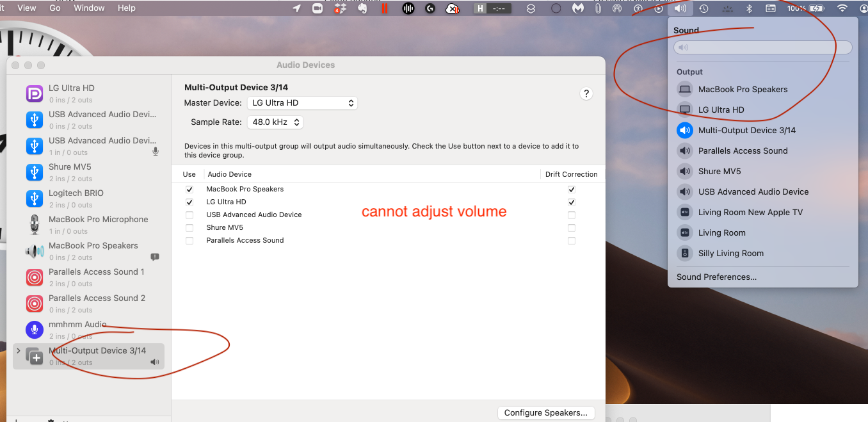Click the Drift Correction column header

coord(572,174)
